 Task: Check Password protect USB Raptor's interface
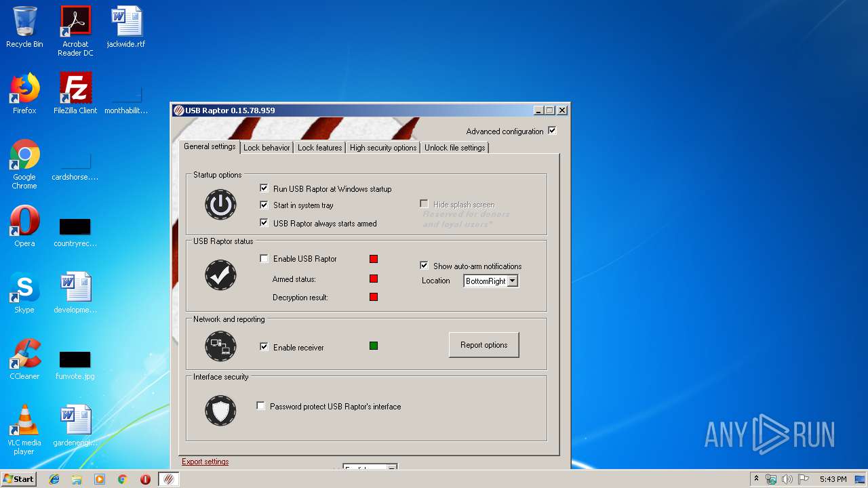[260, 405]
